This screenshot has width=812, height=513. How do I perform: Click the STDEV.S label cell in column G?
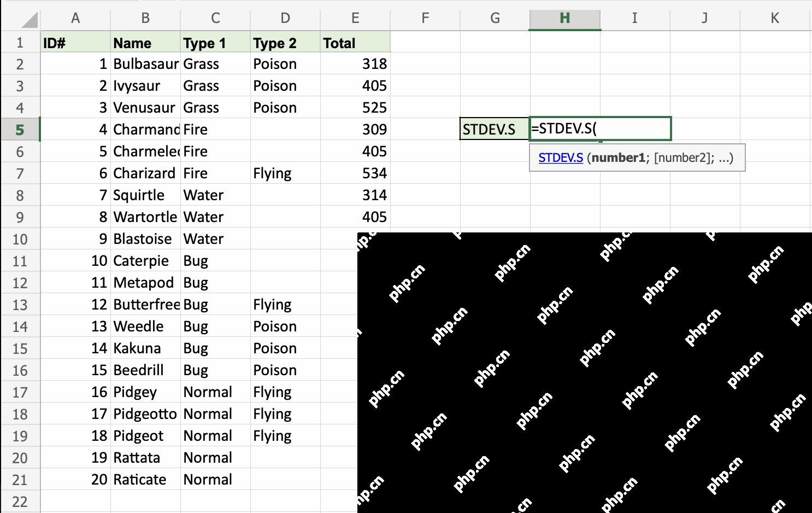(495, 130)
